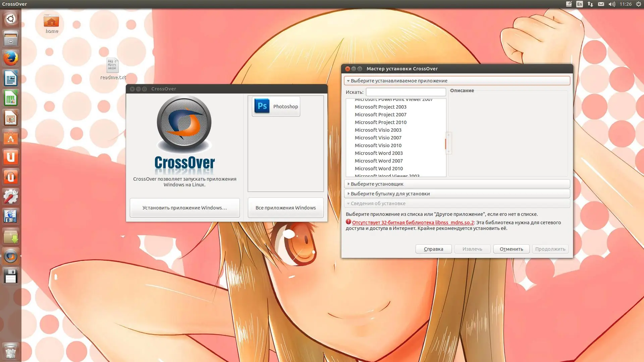Open the En keyboard layout indicator

tap(579, 4)
